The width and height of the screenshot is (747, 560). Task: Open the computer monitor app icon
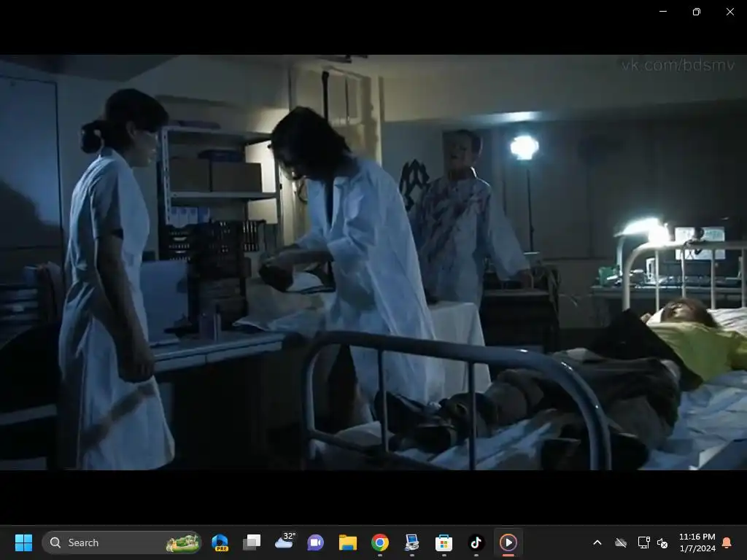[411, 542]
